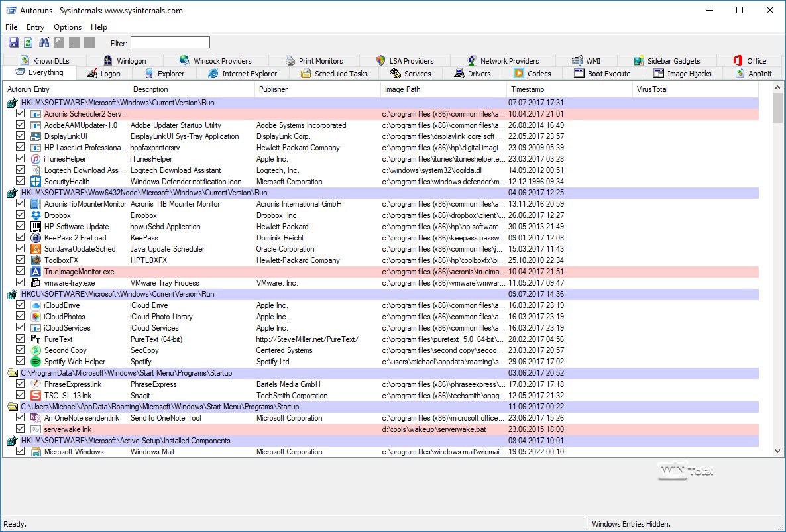Click the SunJavaUpdateSched Java icon
This screenshot has height=532, width=786.
pos(36,249)
